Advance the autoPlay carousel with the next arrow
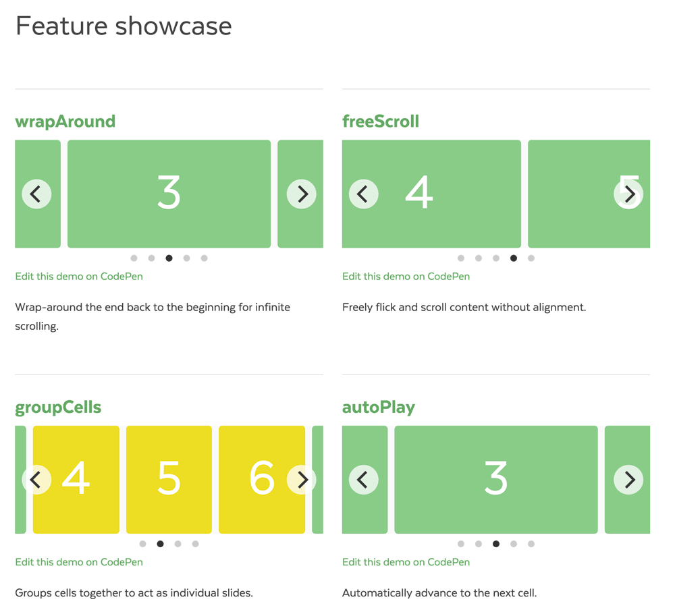This screenshot has height=616, width=675. tap(628, 480)
